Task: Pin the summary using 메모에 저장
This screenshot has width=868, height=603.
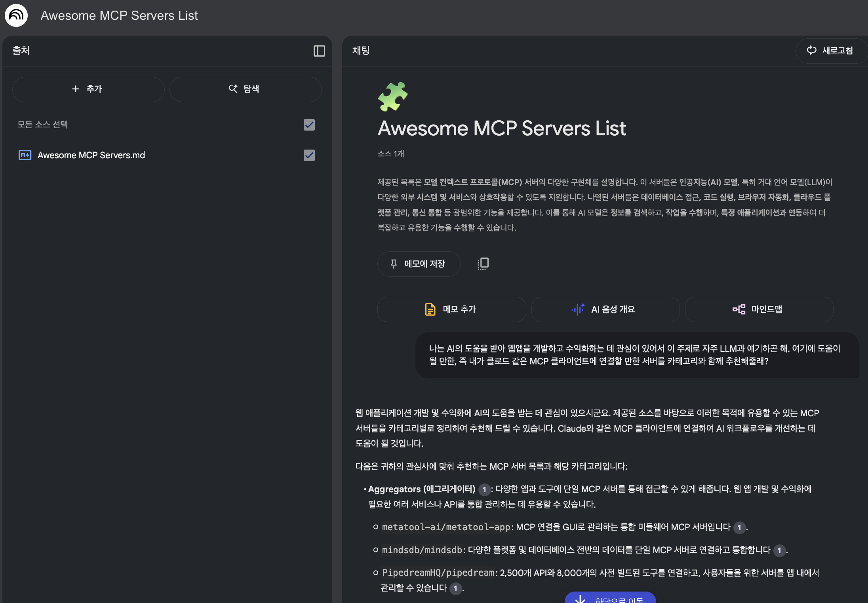Action: 419,264
